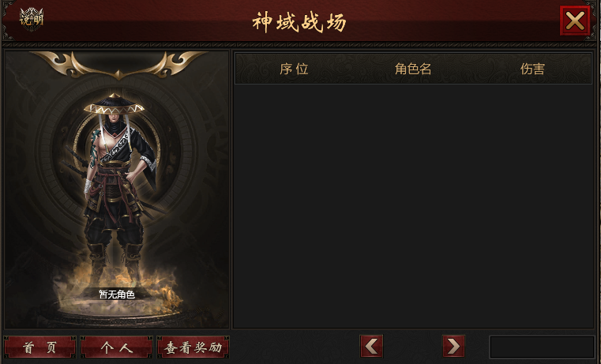This screenshot has height=364, width=601.
Task: Click the 神域战场 title text
Action: click(x=299, y=22)
